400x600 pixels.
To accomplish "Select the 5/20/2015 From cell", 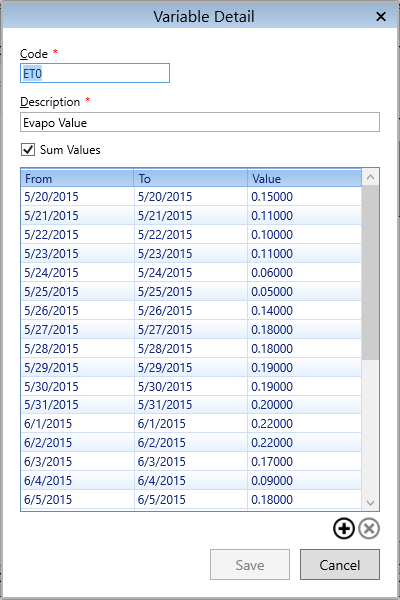I will tap(77, 197).
